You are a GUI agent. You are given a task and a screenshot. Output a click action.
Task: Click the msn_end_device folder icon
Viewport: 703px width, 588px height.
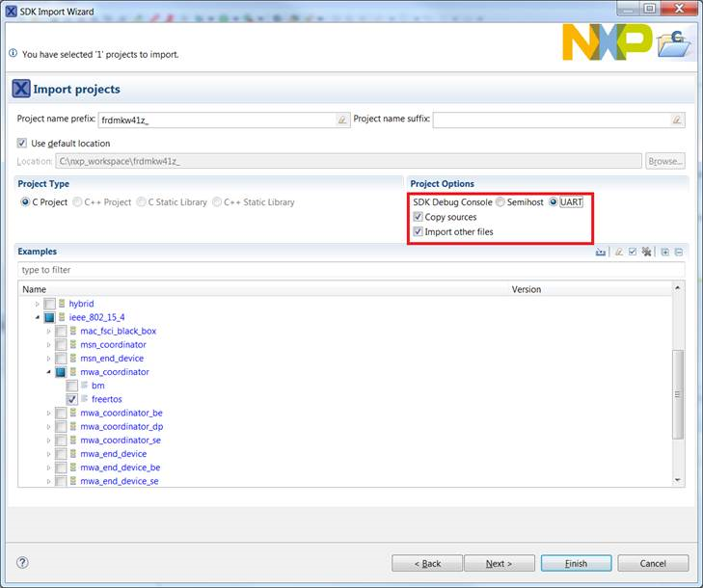tap(73, 358)
